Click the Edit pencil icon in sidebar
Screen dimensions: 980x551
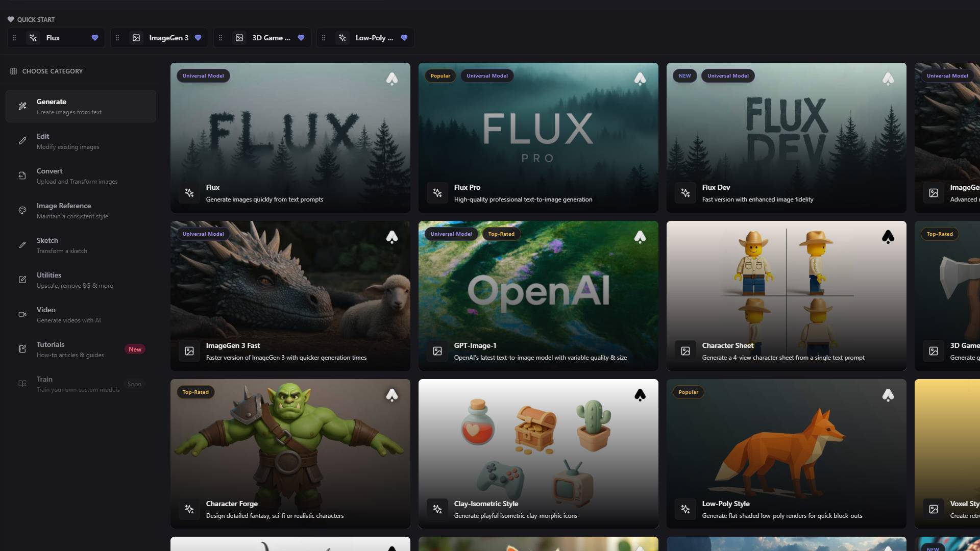22,141
